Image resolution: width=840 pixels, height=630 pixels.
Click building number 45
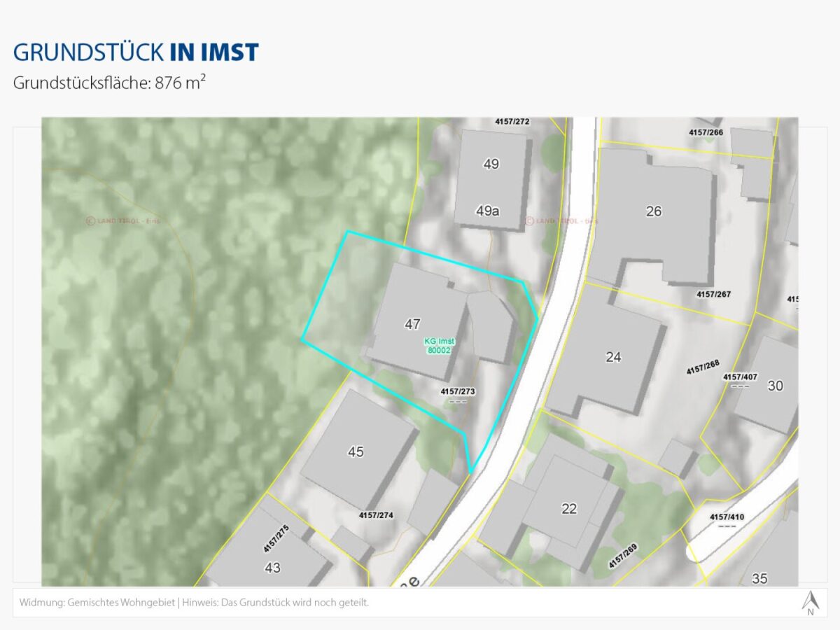click(x=356, y=451)
